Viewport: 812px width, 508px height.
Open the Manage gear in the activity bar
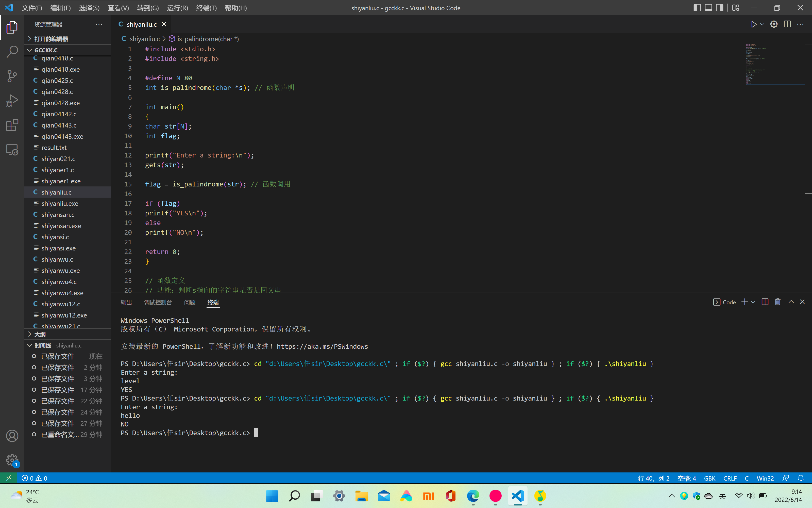pos(12,460)
